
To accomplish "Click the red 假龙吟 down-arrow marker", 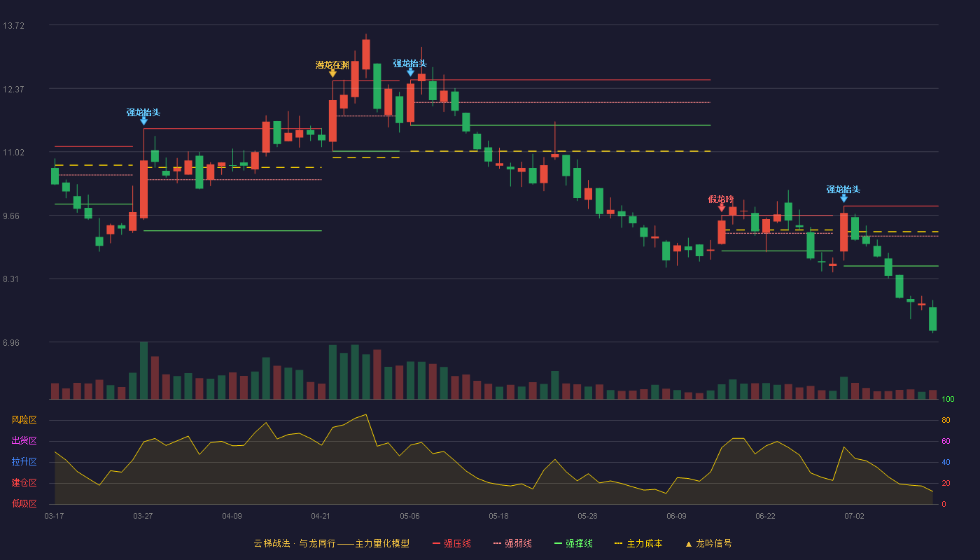I will click(722, 208).
